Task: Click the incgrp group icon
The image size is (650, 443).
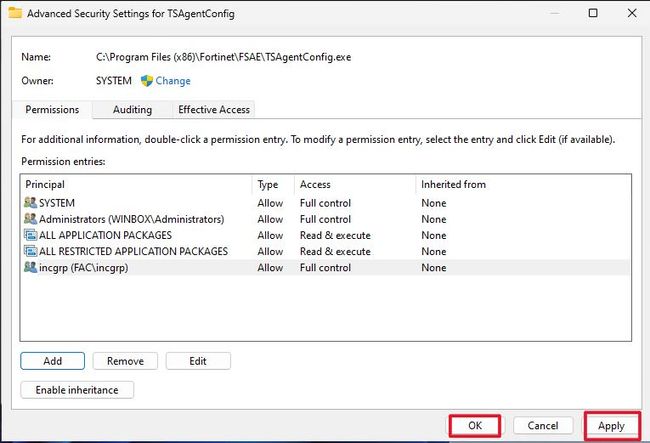Action: [x=30, y=268]
